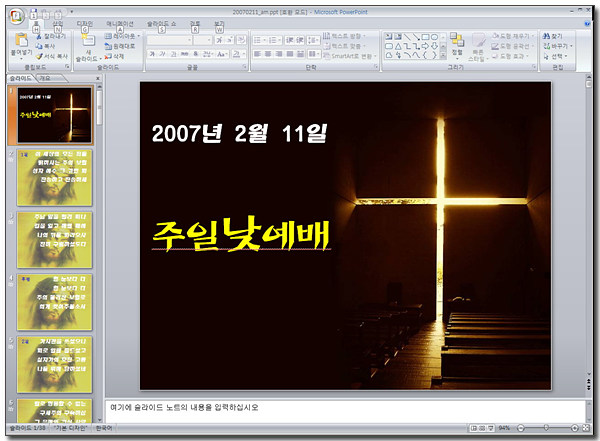
Task: Switch to Outline (개요) pane tab
Action: pyautogui.click(x=45, y=78)
